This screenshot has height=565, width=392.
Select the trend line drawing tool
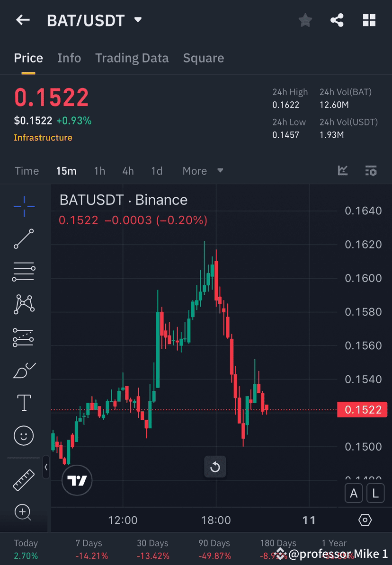[x=24, y=239]
